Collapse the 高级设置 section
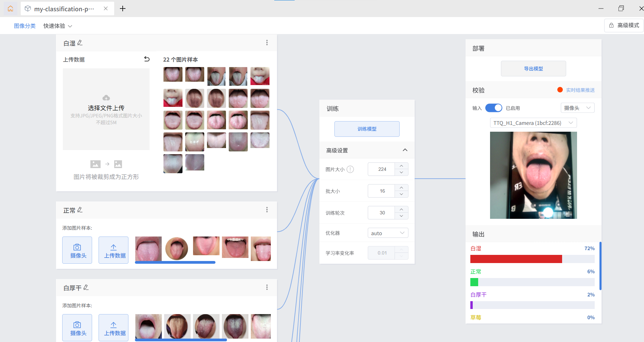 coord(405,150)
